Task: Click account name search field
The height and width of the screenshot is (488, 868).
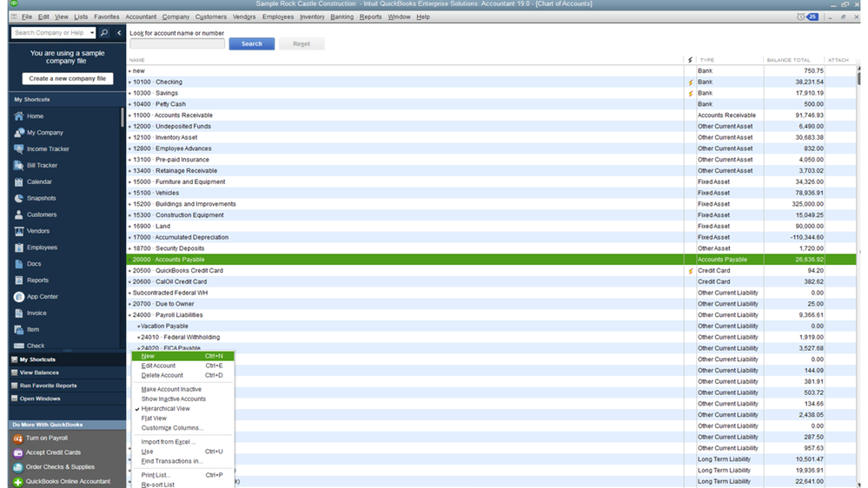Action: tap(177, 43)
